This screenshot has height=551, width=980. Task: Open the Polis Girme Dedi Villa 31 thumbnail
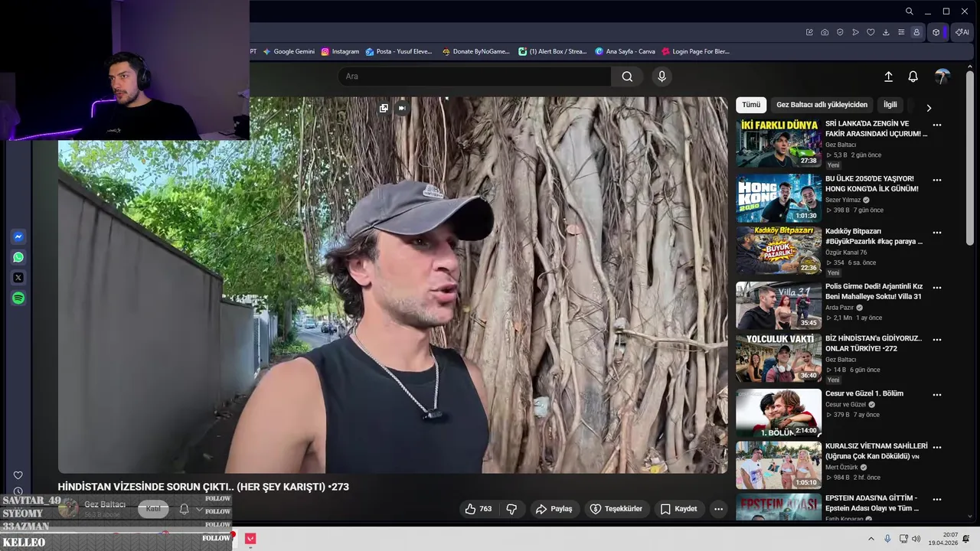pos(779,305)
